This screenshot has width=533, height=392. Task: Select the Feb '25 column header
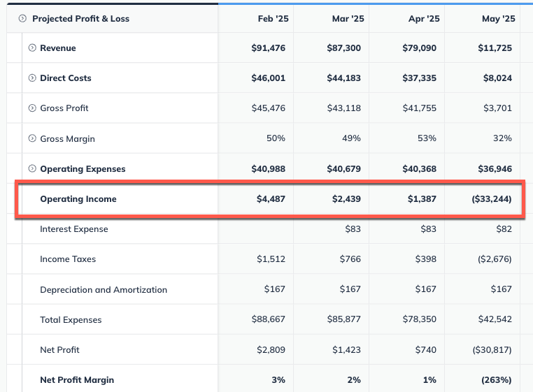click(x=273, y=19)
